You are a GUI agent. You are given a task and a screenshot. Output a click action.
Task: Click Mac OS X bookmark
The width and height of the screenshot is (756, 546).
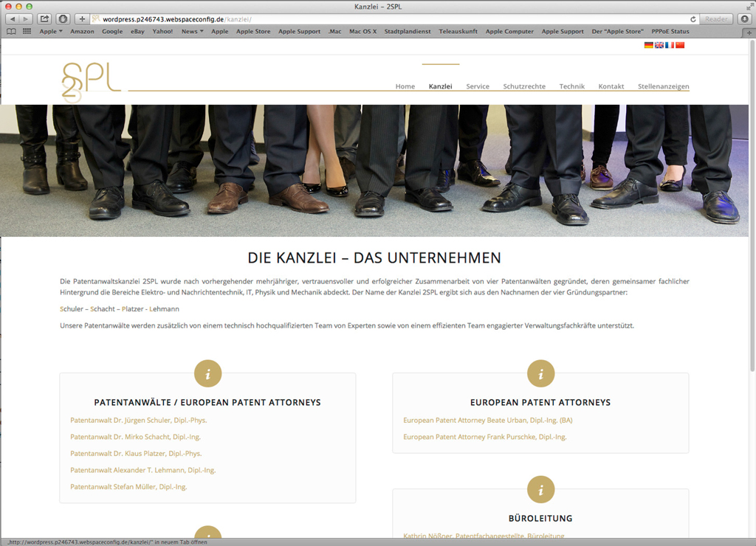pyautogui.click(x=362, y=31)
